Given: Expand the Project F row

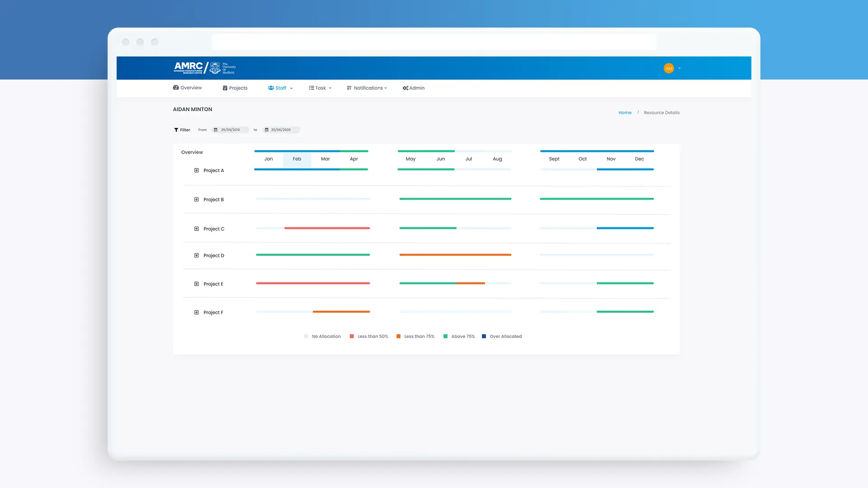Looking at the screenshot, I should pos(196,312).
